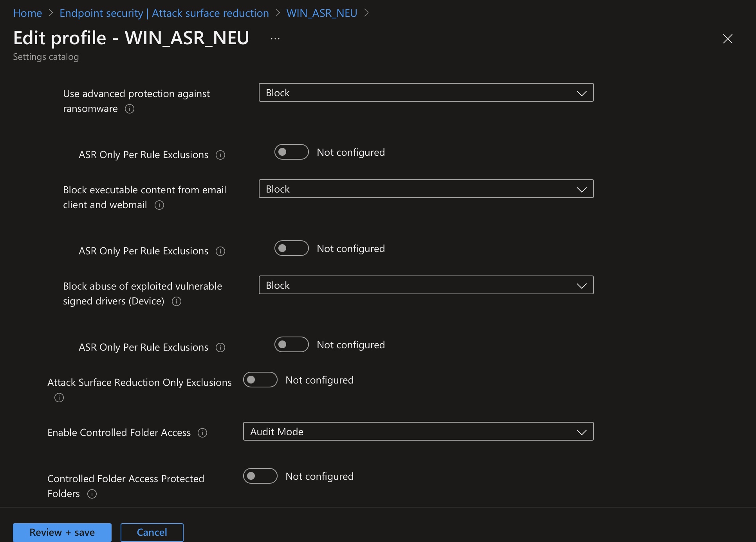Screen dimensions: 756x542
Task: Enable Attack Surface Reduction Only Exclusions toggle
Action: pos(260,380)
